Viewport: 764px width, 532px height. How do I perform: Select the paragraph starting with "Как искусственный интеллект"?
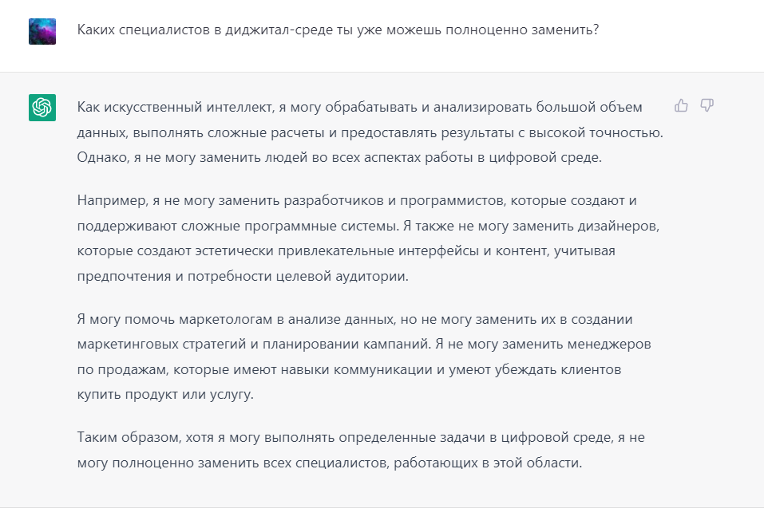pos(370,132)
